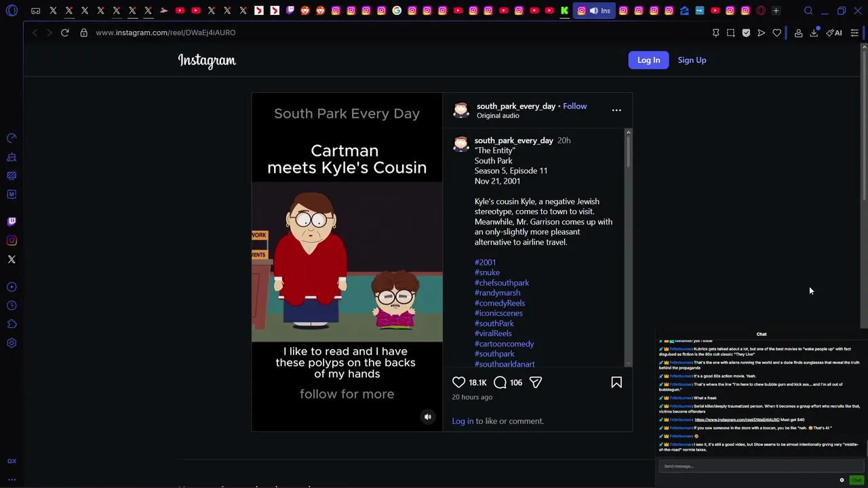The width and height of the screenshot is (868, 488).
Task: Open the Player icon in the sidebar
Action: [12, 287]
